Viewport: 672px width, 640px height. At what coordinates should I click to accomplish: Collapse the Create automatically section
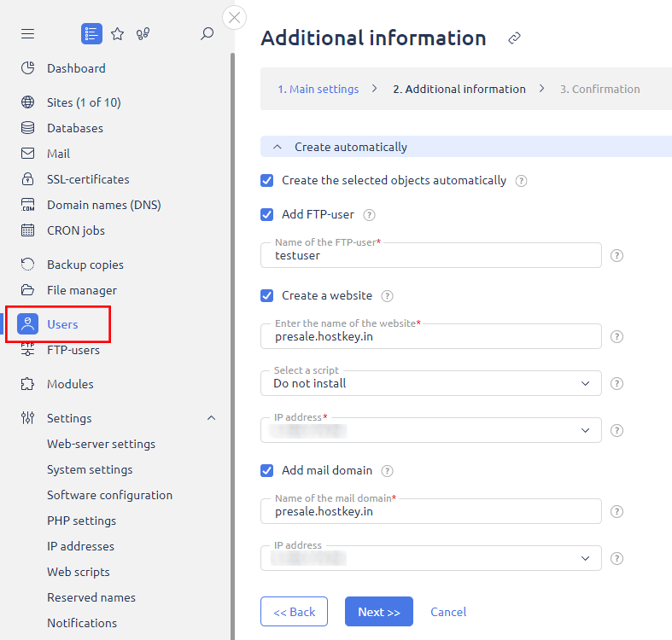[x=278, y=147]
